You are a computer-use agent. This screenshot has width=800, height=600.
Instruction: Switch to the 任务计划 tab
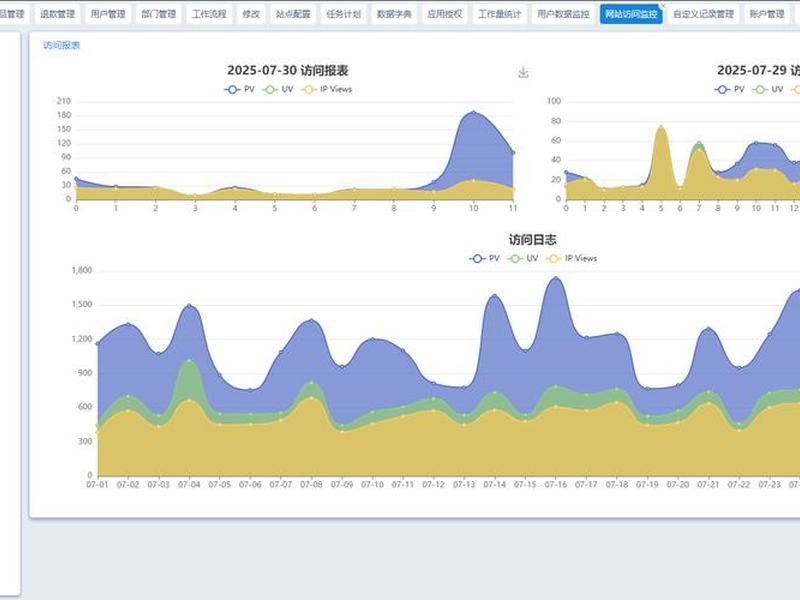tap(343, 14)
